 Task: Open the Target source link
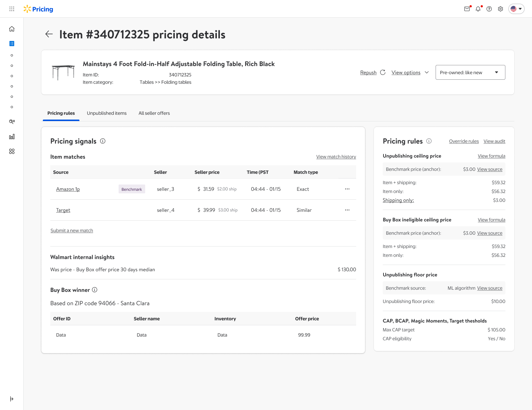click(63, 210)
